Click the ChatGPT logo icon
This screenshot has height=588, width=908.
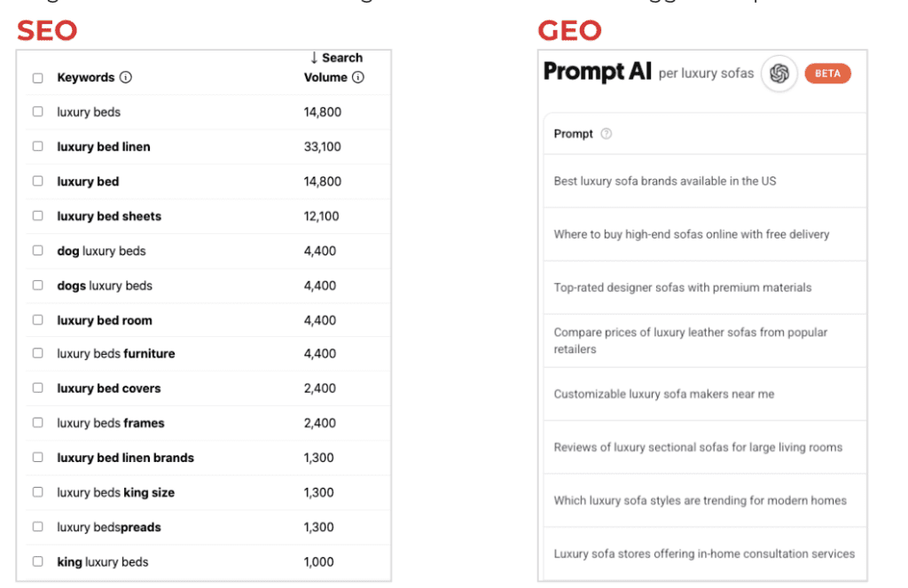click(x=779, y=74)
